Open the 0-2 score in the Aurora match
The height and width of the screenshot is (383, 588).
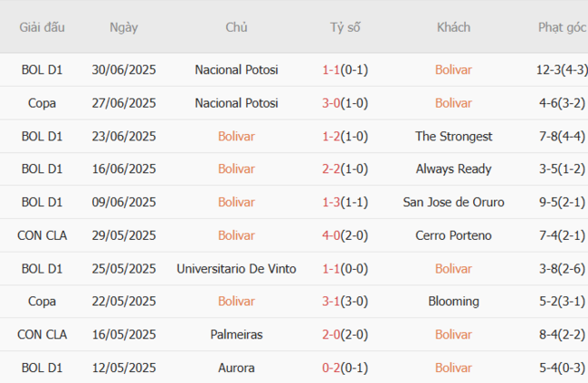(x=331, y=368)
